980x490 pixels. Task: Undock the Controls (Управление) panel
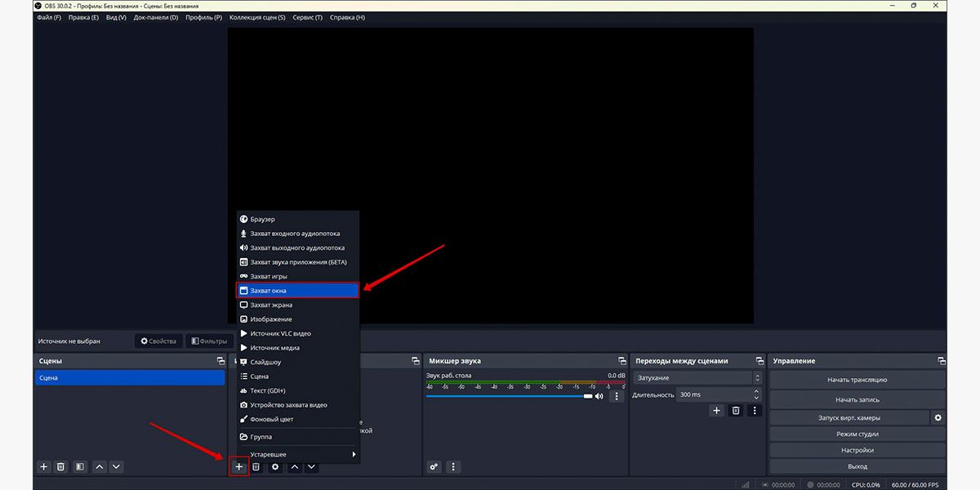tap(942, 361)
